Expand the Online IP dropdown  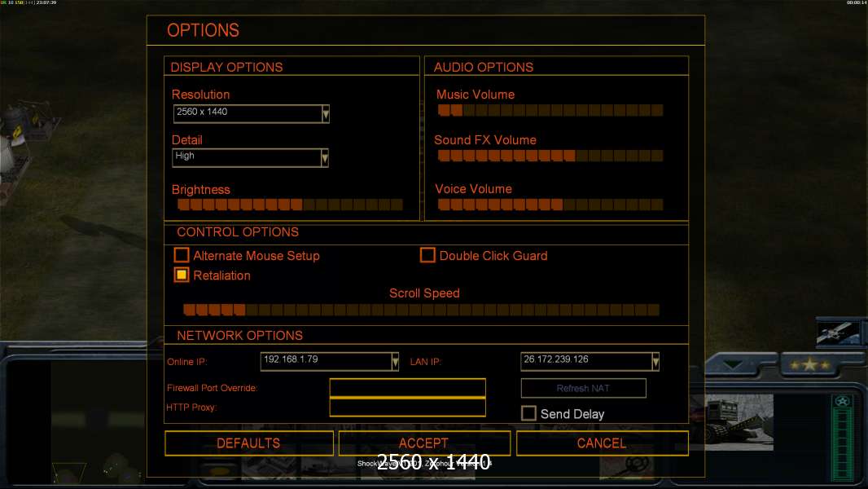pyautogui.click(x=395, y=362)
